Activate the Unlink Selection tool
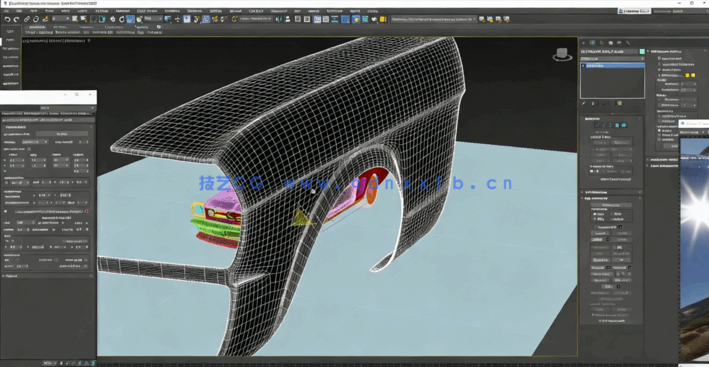Image resolution: width=709 pixels, height=367 pixels. click(x=36, y=19)
